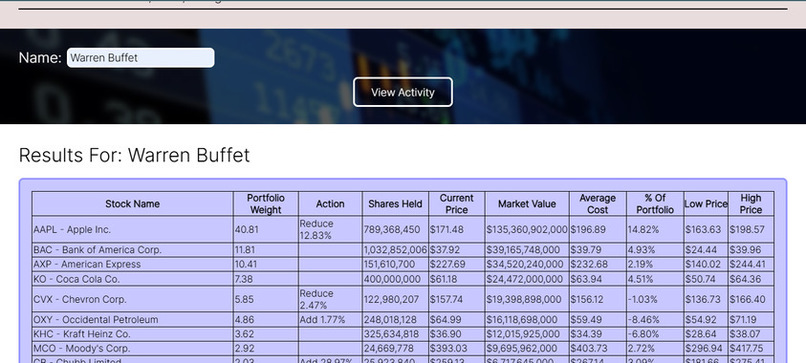
Task: Click the % Of Portfolio column header
Action: click(655, 204)
